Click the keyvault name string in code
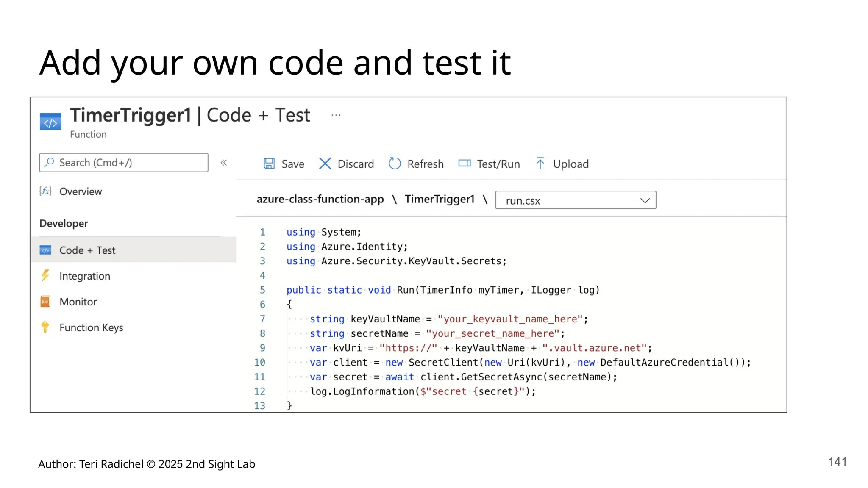 click(x=510, y=319)
